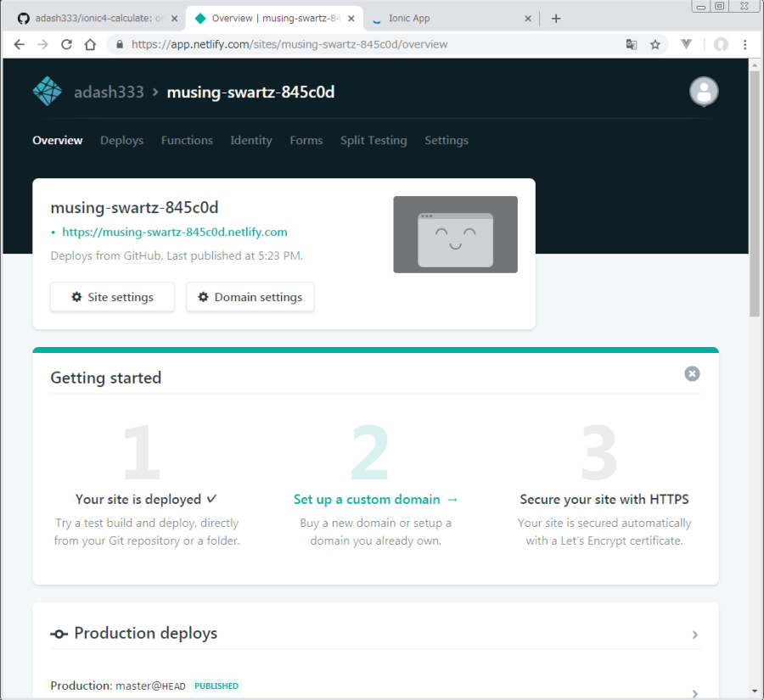Image resolution: width=764 pixels, height=700 pixels.
Task: Click the Site settings button
Action: click(112, 297)
